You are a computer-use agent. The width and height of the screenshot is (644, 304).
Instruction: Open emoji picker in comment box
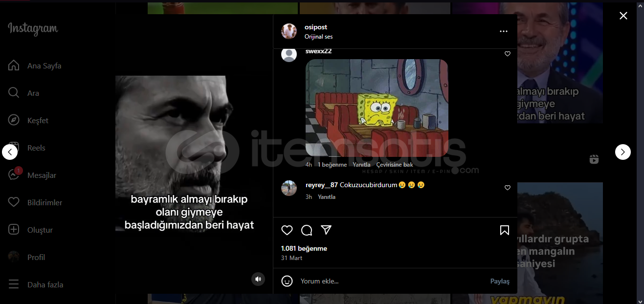287,281
